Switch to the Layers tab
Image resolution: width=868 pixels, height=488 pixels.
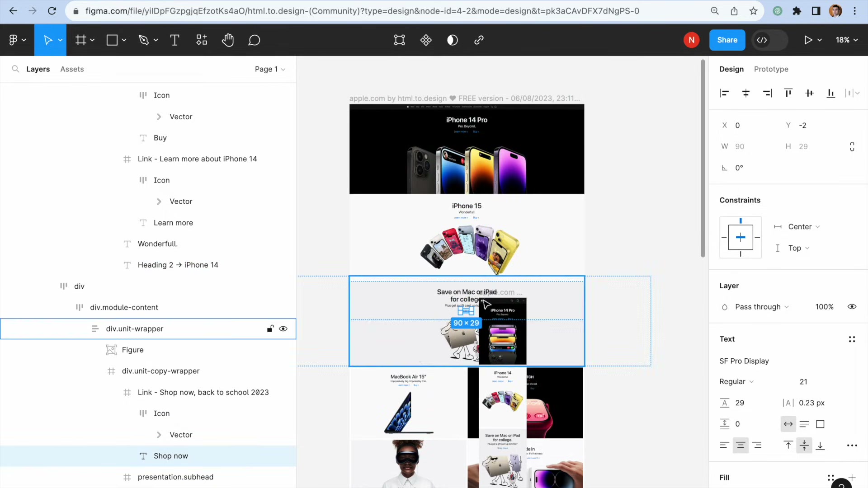38,69
